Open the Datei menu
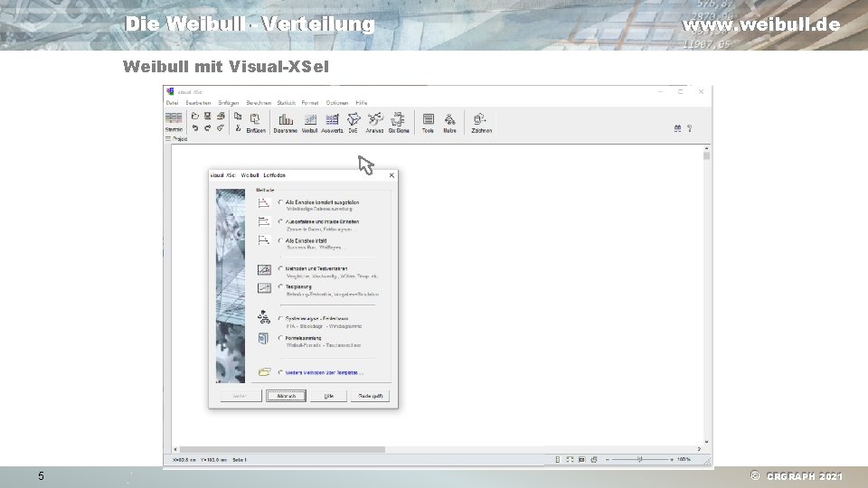 pos(172,103)
